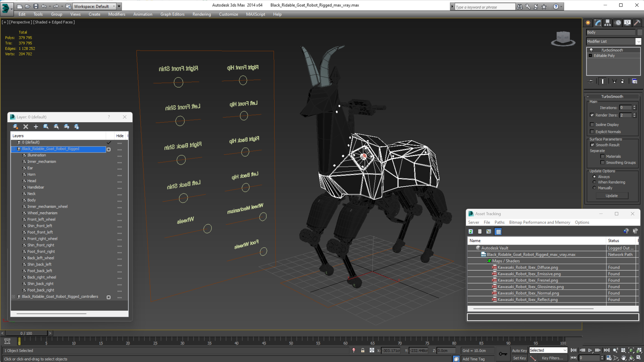This screenshot has width=644, height=362.
Task: Click the TurboSmooth Update button
Action: pos(611,196)
